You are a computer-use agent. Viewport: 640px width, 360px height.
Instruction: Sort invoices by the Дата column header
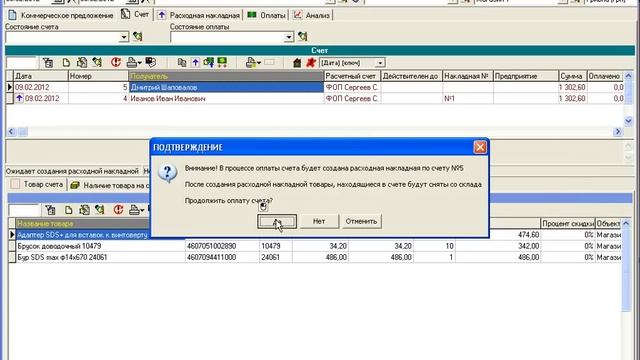(40, 76)
